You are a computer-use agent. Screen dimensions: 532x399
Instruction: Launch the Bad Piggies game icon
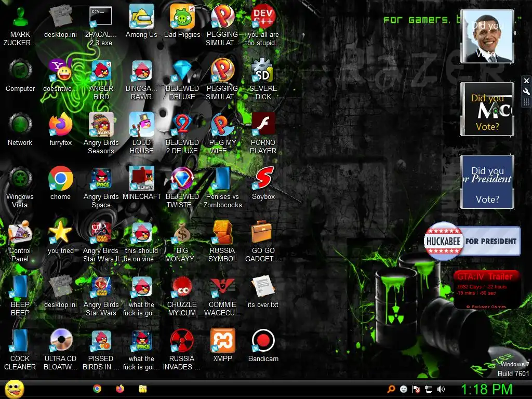[182, 21]
